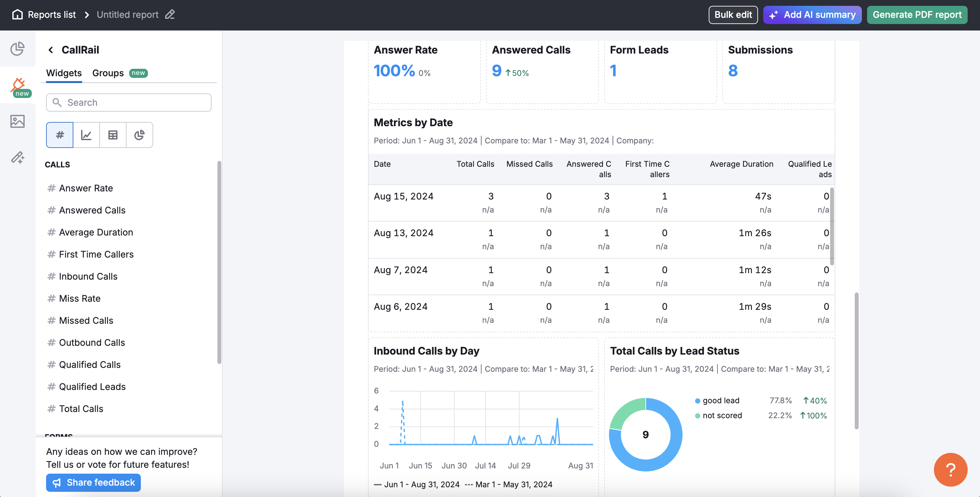980x497 pixels.
Task: Open the reports pie chart icon in sidebar
Action: point(18,49)
